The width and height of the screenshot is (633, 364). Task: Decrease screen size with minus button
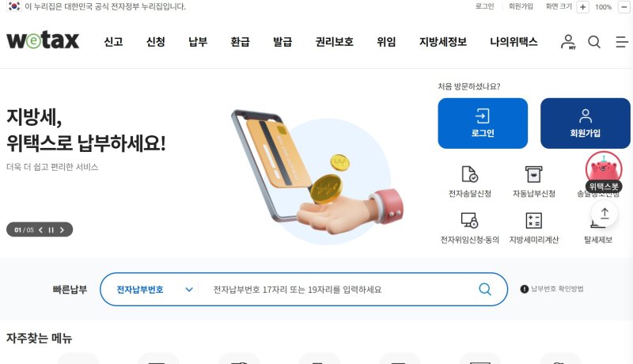click(x=624, y=7)
